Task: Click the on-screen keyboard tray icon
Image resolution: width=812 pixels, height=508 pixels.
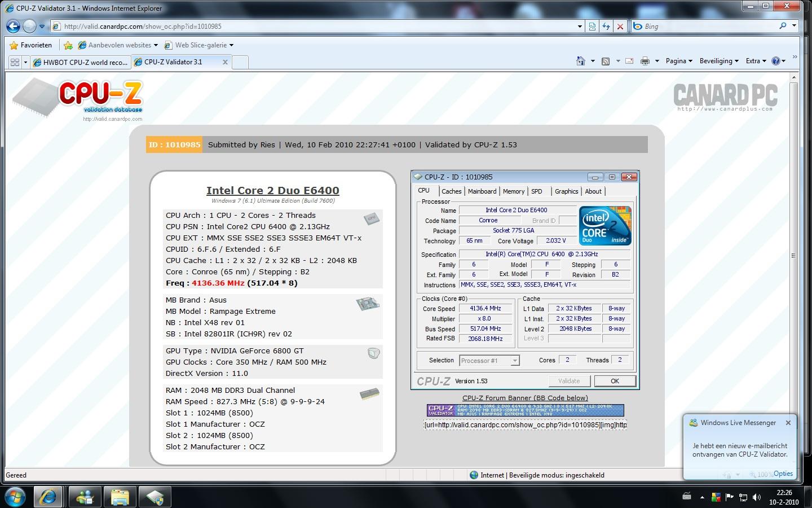Action: 687,497
